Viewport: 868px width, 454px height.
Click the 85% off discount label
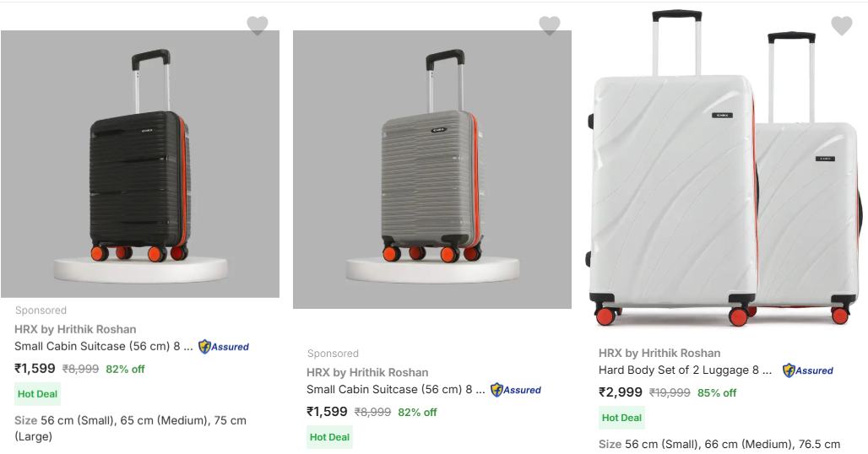(x=717, y=393)
